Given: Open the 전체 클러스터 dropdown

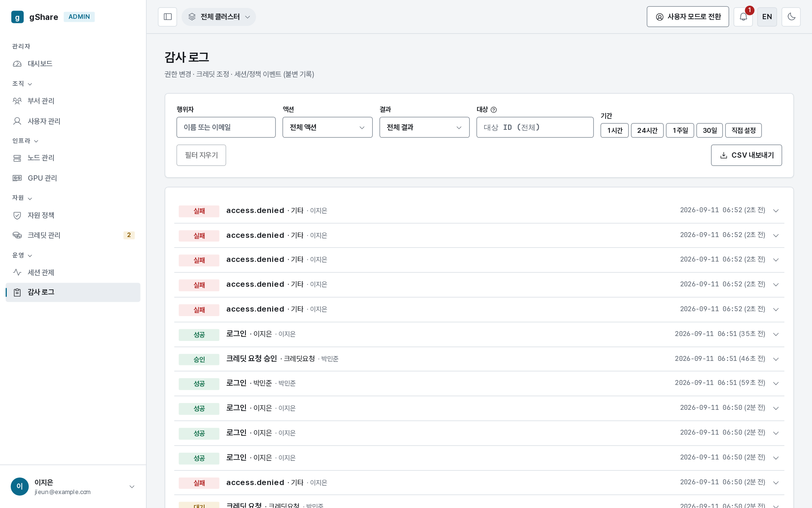Looking at the screenshot, I should coord(219,17).
